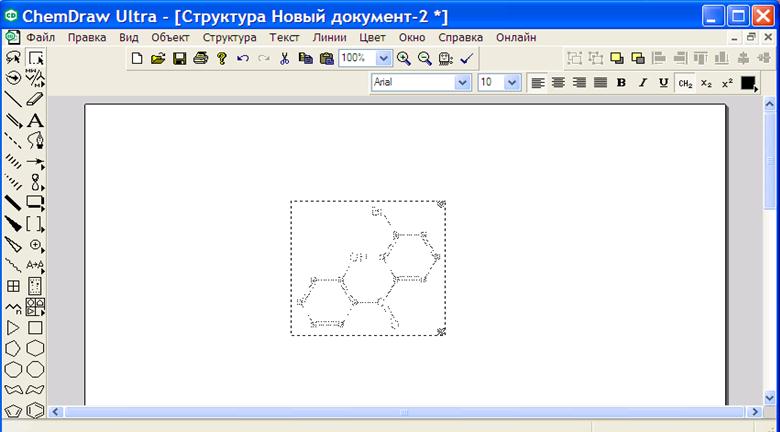
Task: Open the font size 10 dropdown
Action: [511, 83]
